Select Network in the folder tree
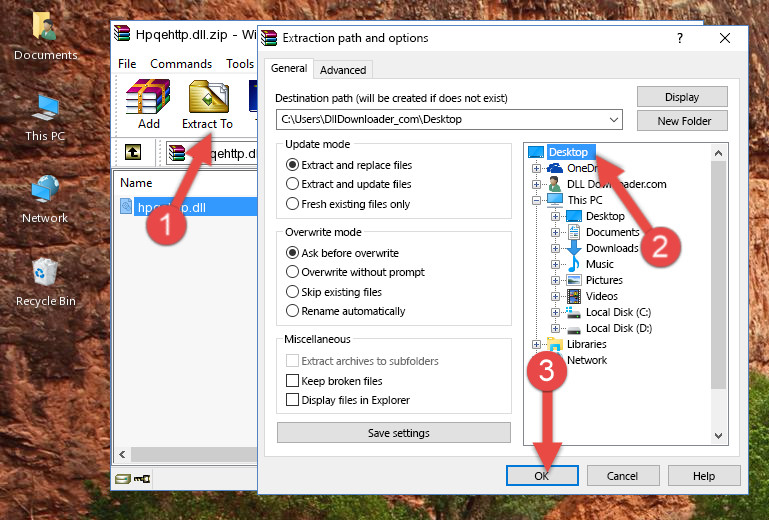 coord(587,360)
